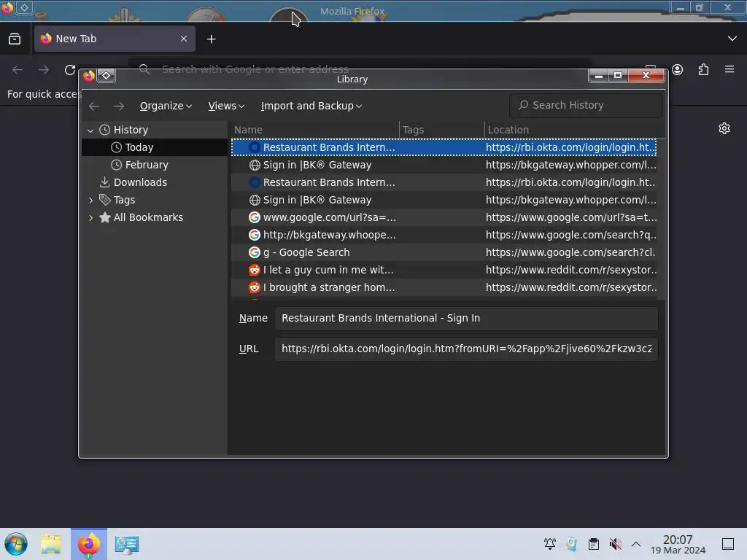Click google.com/search?q location cell
747x560 pixels.
pos(570,235)
